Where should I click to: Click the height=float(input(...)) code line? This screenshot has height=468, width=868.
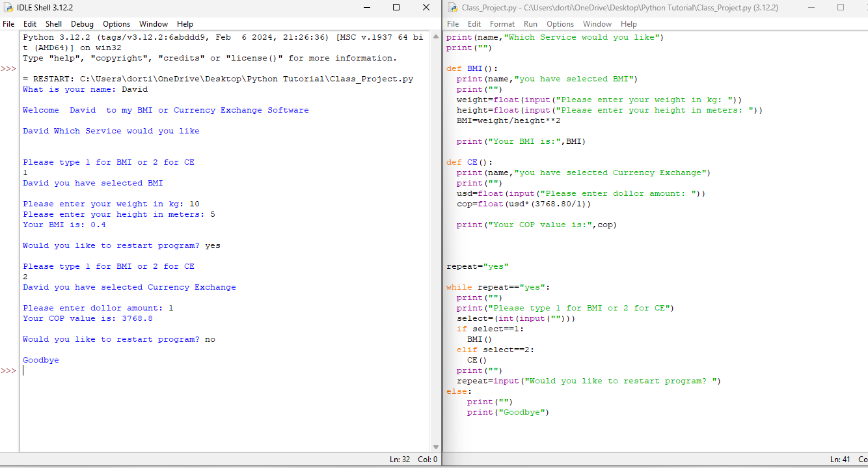click(610, 110)
